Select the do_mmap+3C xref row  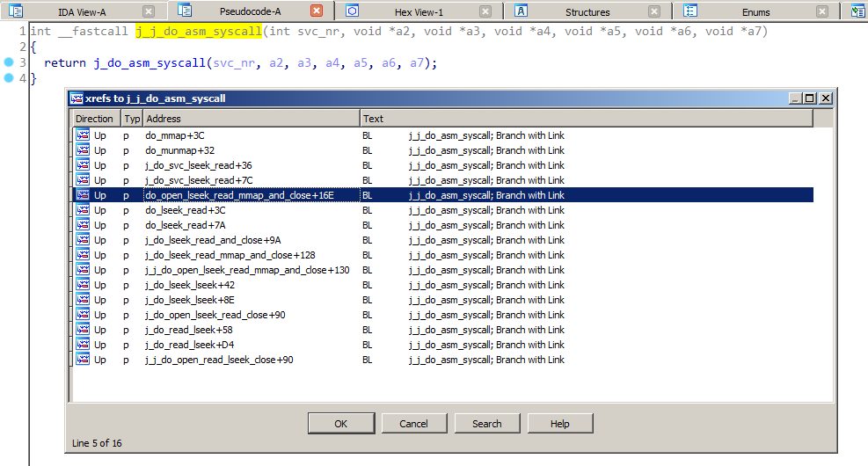point(443,135)
